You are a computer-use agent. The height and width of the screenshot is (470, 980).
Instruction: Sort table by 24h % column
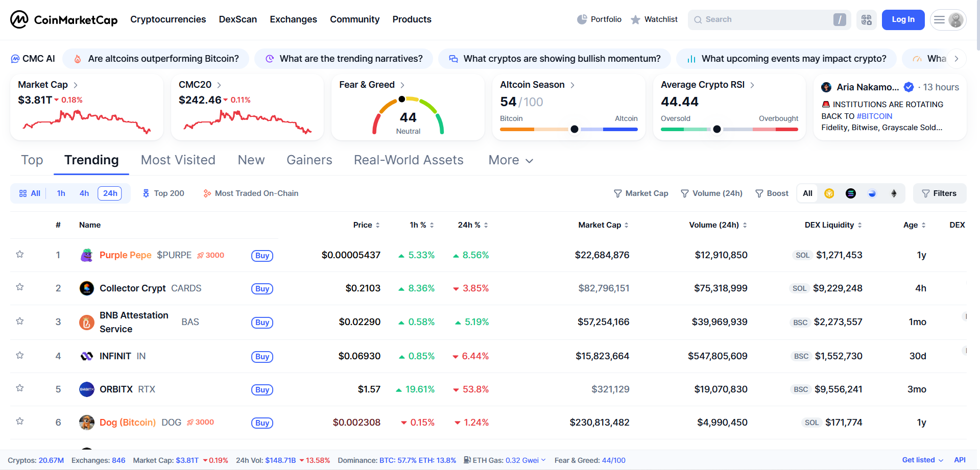(x=473, y=225)
